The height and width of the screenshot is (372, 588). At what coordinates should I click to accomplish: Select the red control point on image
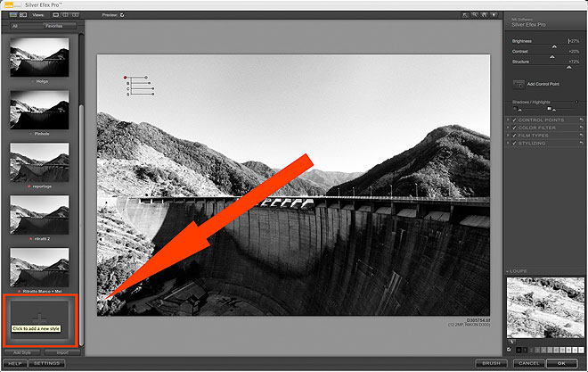pyautogui.click(x=125, y=78)
